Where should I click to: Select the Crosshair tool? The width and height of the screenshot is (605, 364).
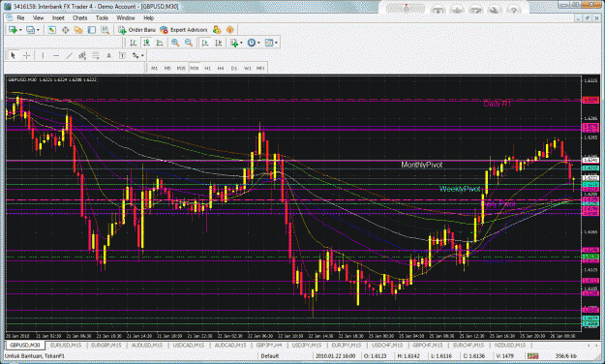pos(26,55)
